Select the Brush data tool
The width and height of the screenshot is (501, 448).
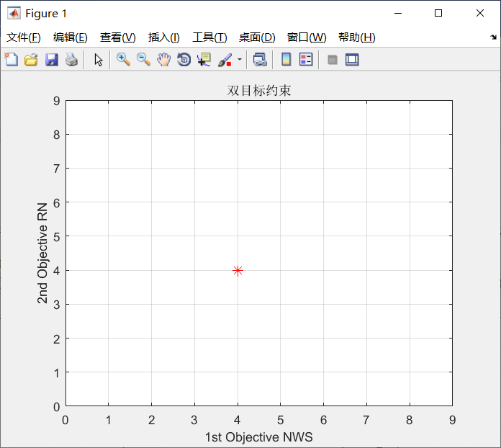click(225, 60)
